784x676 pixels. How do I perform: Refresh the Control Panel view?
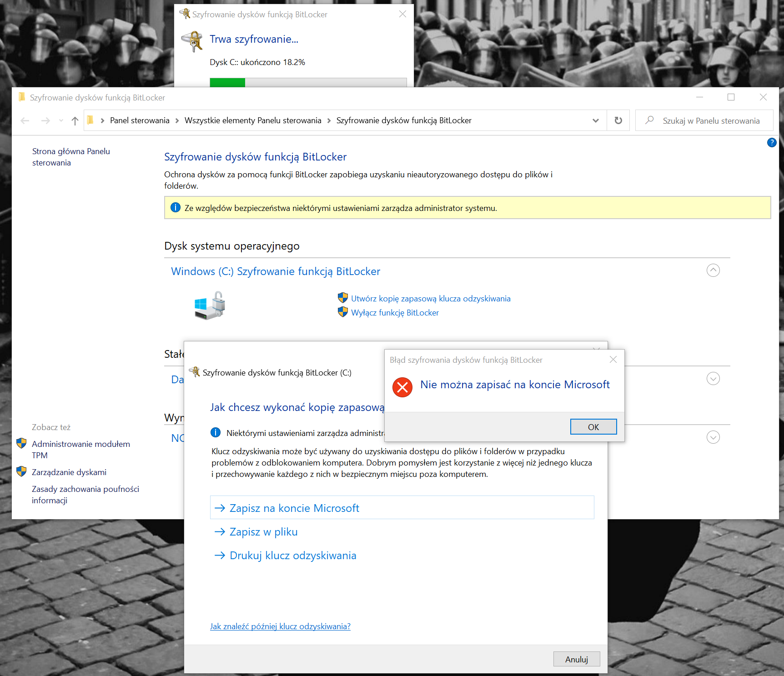click(618, 120)
